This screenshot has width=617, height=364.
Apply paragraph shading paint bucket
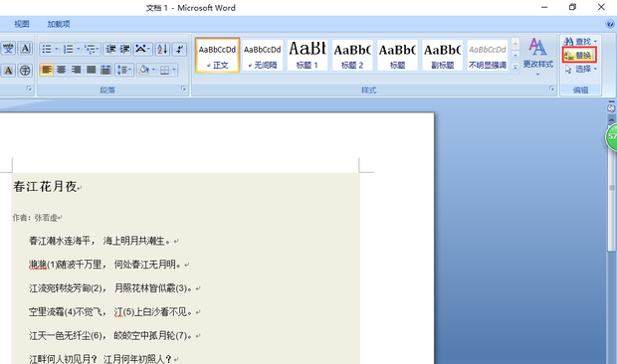point(144,70)
